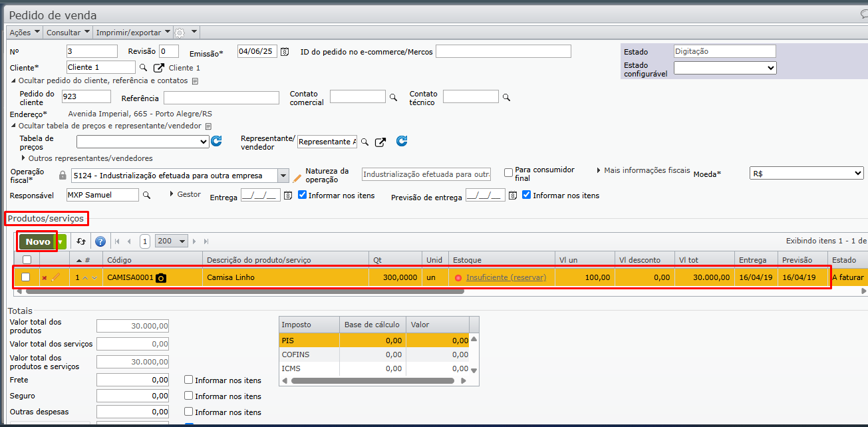Click the Insuficiente (reservar) stock link

506,277
